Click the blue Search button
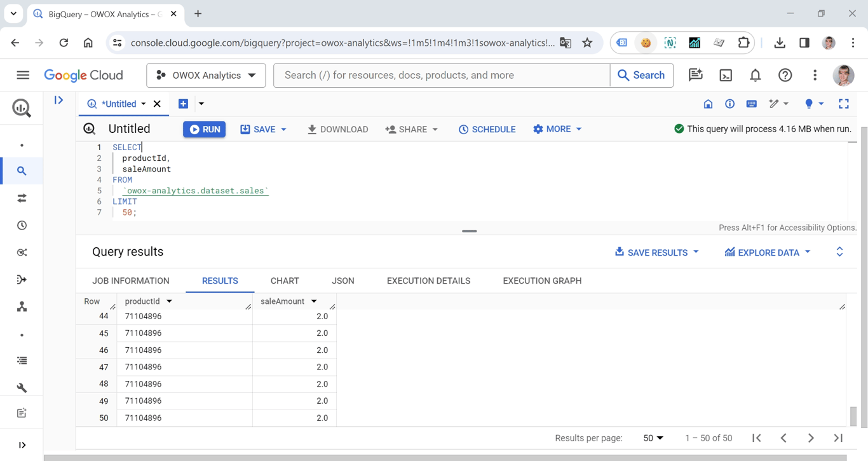The image size is (868, 461). [641, 75]
